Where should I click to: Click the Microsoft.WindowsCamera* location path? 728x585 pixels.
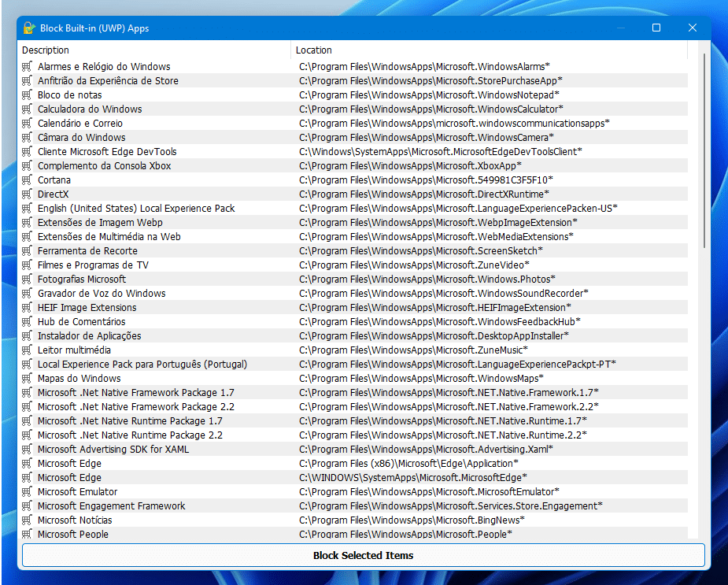coord(427,138)
